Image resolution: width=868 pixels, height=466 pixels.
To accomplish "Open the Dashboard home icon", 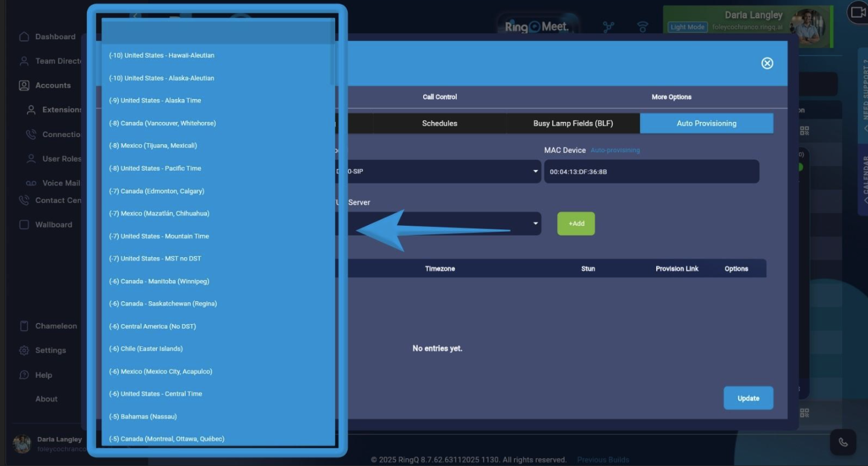I will click(x=24, y=37).
